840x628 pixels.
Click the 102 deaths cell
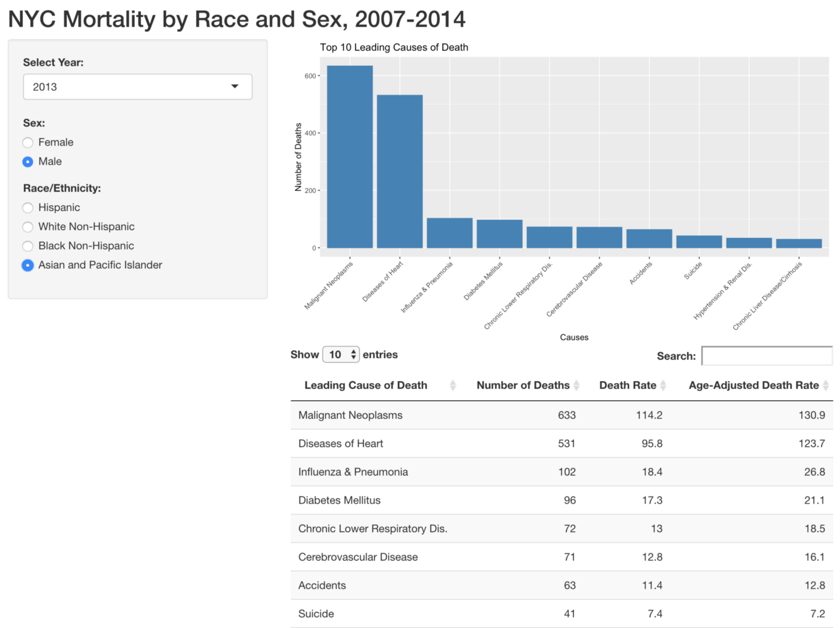click(x=566, y=472)
